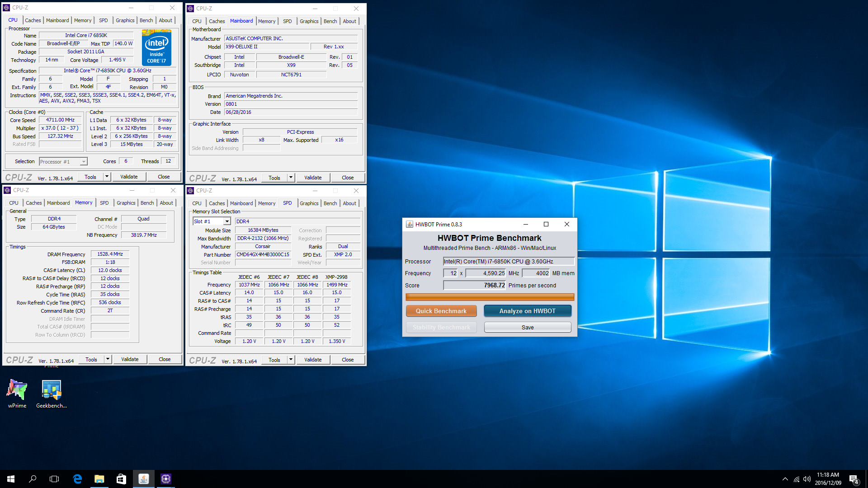This screenshot has height=488, width=868.
Task: Click the XMP-2998 column header
Action: tap(336, 277)
